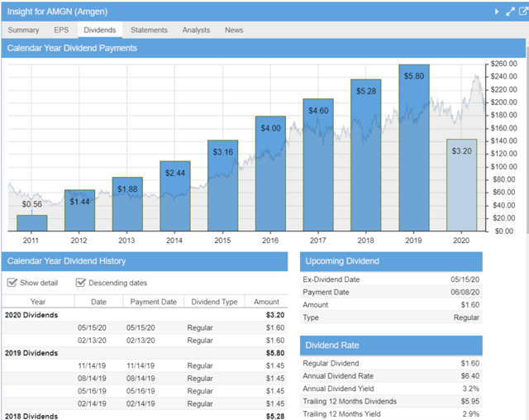Click the light 2020 bar labeled $3.20
This screenshot has height=420, width=529.
click(461, 185)
